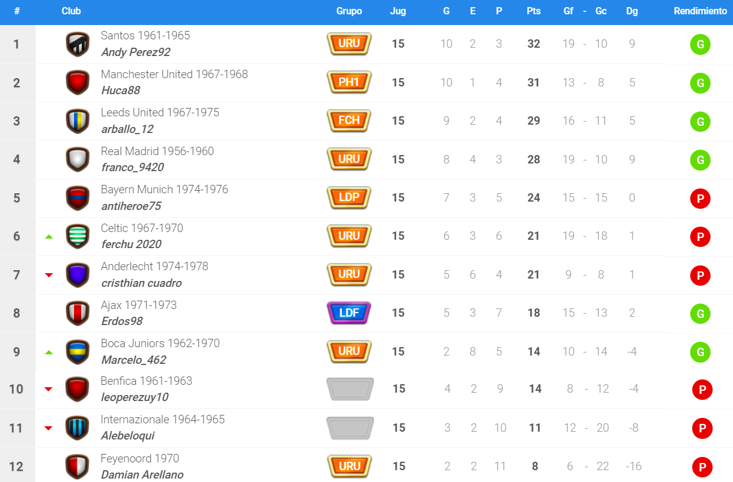Click the Manchester United club crest

pyautogui.click(x=78, y=82)
